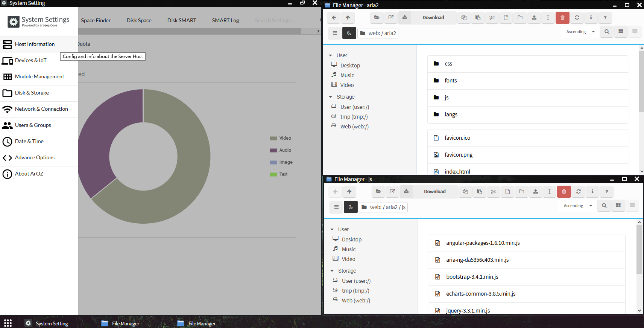644x328 pixels.
Task: Go up one directory in js File Manager
Action: 349,192
